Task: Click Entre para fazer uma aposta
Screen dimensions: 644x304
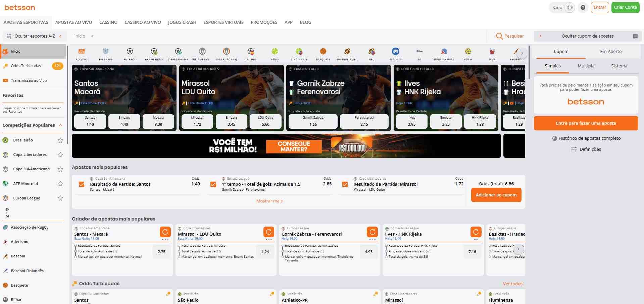Action: 586,123
